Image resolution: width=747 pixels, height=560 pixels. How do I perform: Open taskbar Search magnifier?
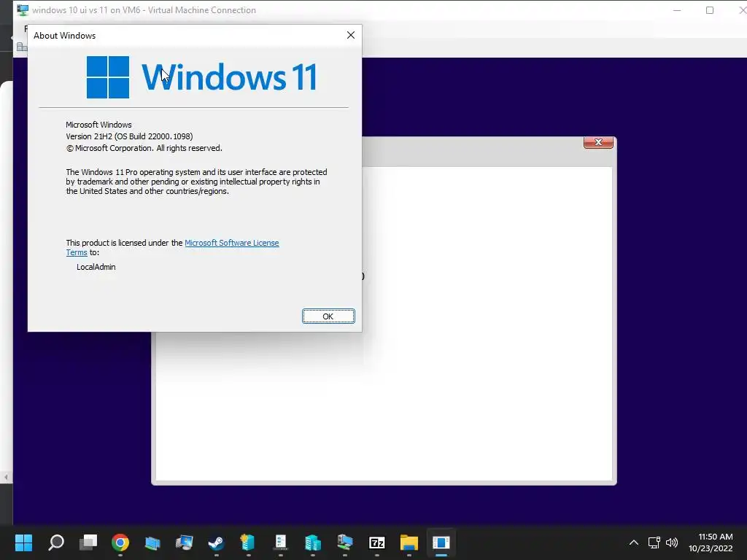[56, 542]
